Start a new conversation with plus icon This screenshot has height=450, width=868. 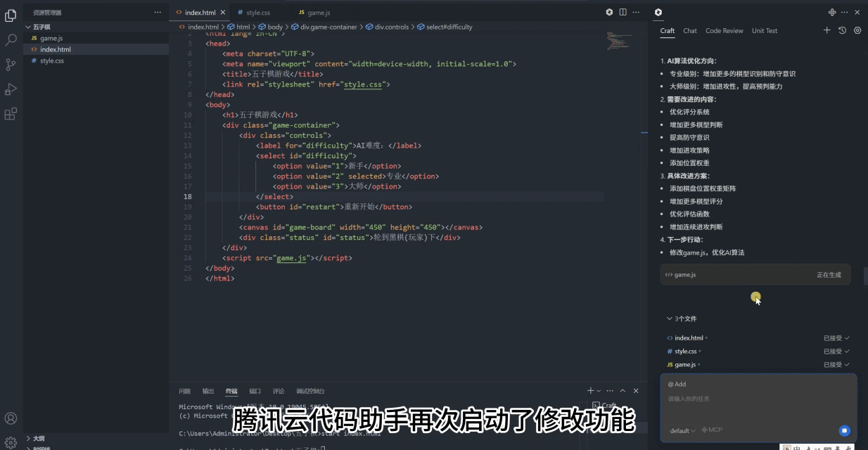pos(827,30)
